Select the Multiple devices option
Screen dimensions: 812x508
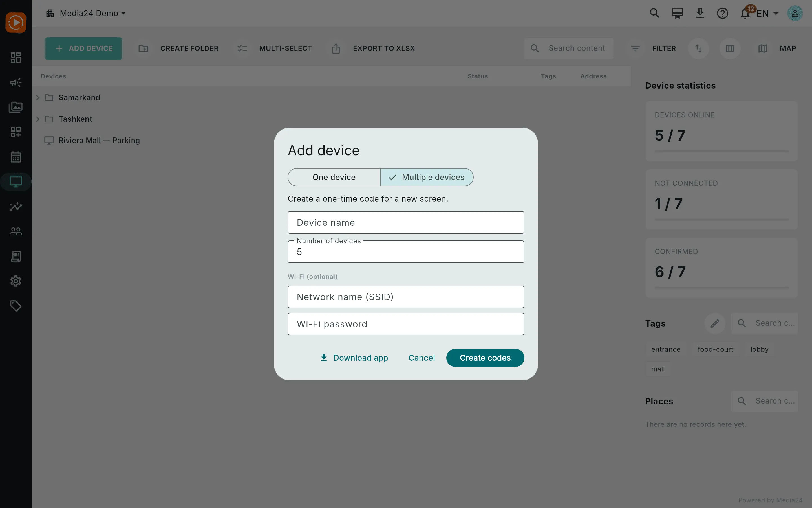(x=427, y=177)
